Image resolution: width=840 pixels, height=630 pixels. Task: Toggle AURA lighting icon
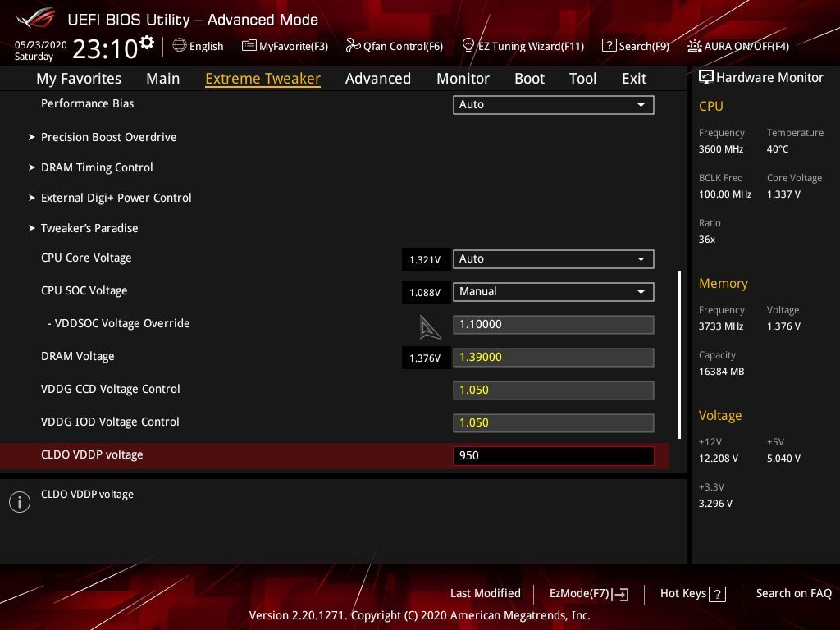click(x=694, y=46)
